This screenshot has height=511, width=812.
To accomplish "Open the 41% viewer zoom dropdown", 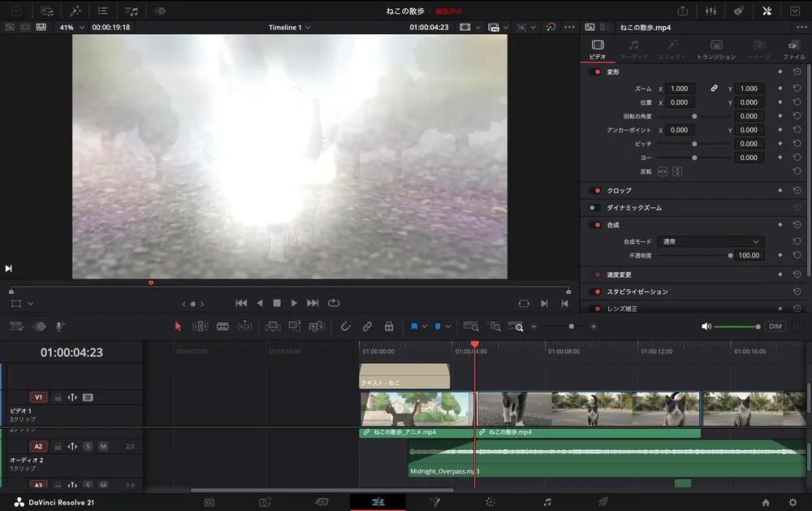I will tap(71, 28).
